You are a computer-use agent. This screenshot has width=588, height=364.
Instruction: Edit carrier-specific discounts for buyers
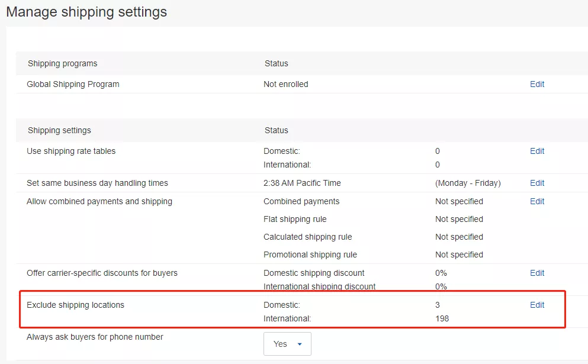(536, 273)
